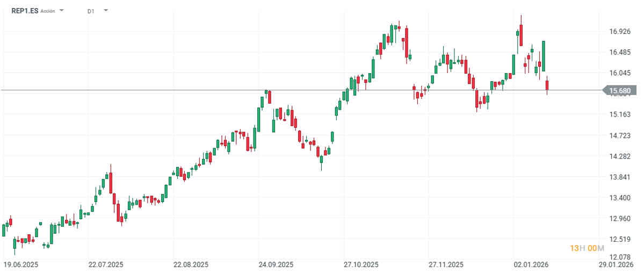
Task: Click the tall green candle before the latest candle
Action: (x=544, y=56)
